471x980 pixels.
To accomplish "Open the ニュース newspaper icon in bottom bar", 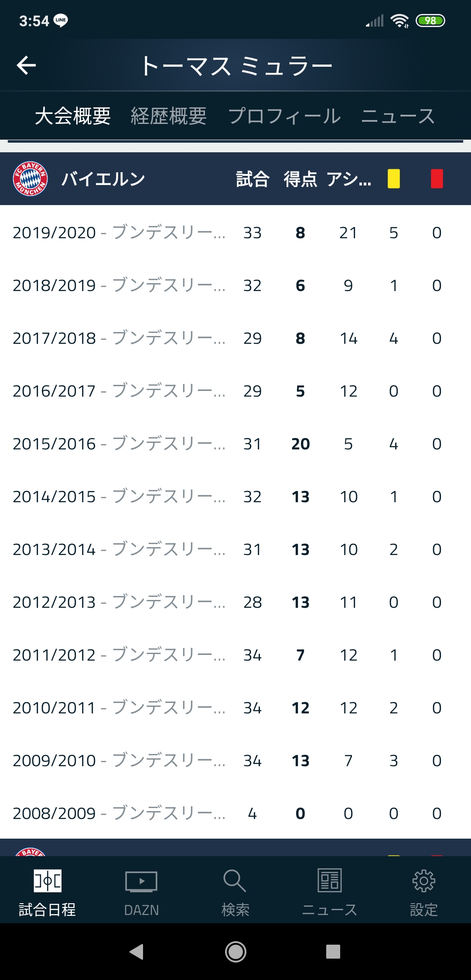I will point(330,881).
